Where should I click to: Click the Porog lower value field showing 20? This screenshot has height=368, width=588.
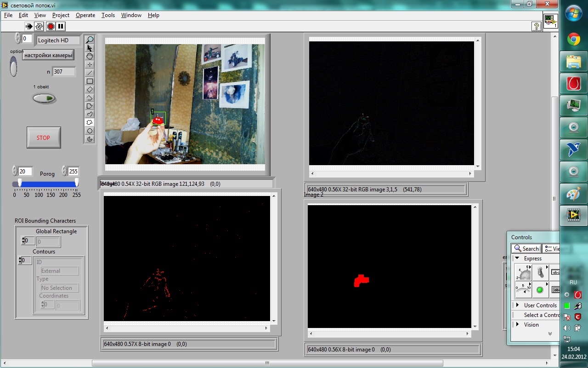[x=25, y=172]
